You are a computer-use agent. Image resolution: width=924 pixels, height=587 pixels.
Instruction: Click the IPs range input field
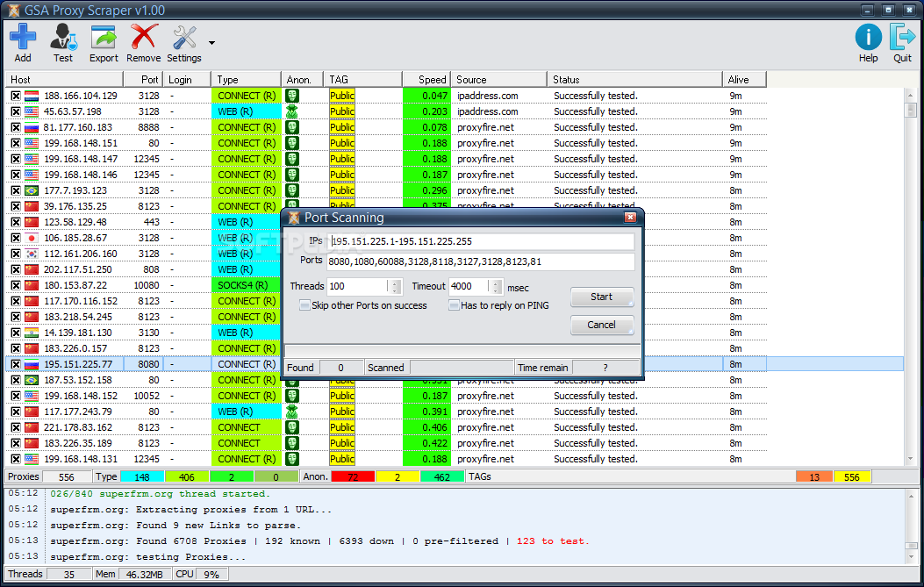click(x=482, y=241)
